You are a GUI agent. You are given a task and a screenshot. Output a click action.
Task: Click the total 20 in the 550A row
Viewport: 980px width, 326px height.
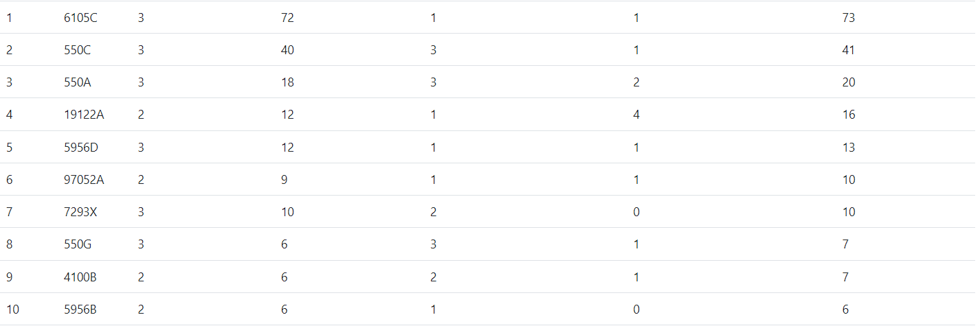[x=848, y=82]
